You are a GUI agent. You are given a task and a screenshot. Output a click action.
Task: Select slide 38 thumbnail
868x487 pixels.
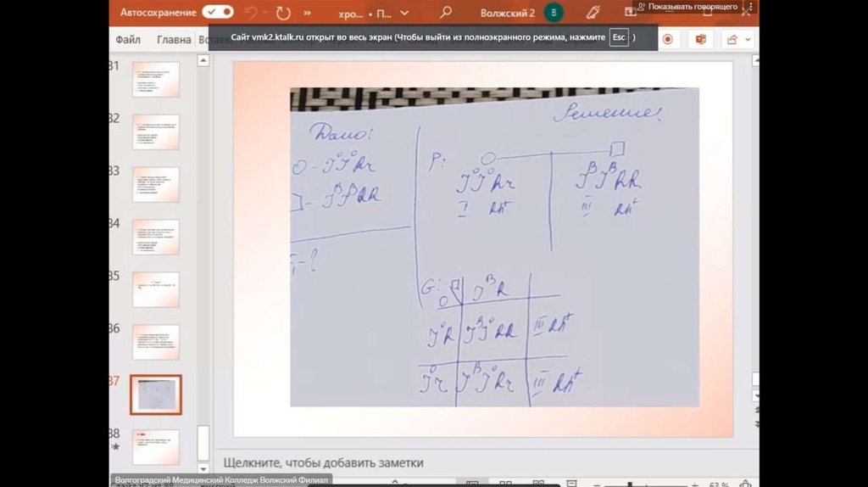tap(156, 447)
